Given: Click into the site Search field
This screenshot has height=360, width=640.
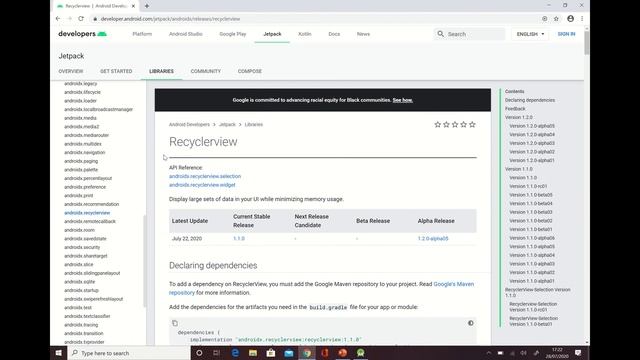Looking at the screenshot, I should coord(469,34).
